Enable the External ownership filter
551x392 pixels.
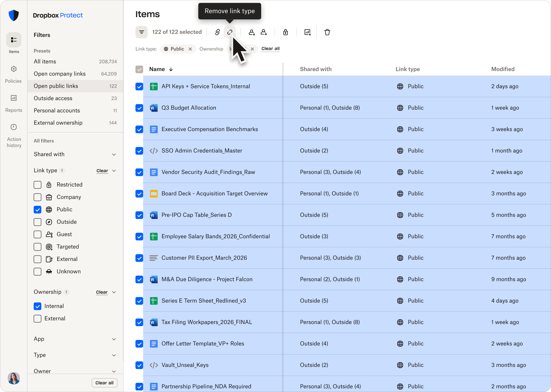(37, 319)
